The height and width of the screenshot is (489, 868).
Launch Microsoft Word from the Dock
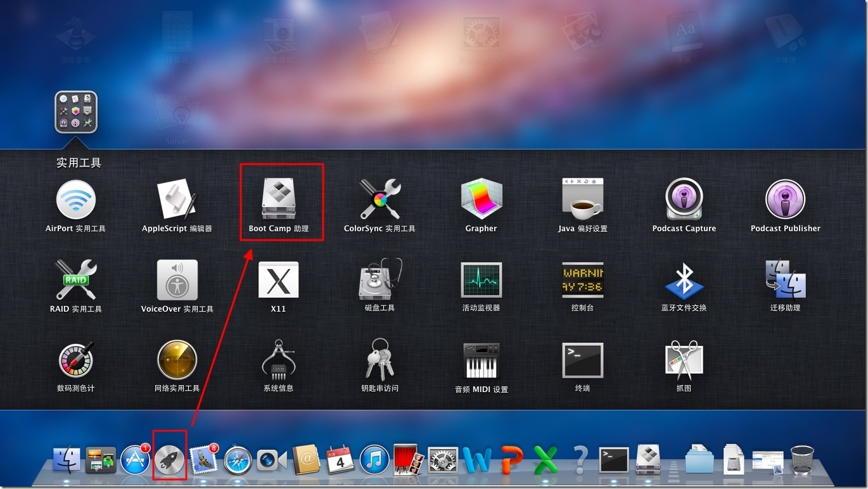[476, 460]
